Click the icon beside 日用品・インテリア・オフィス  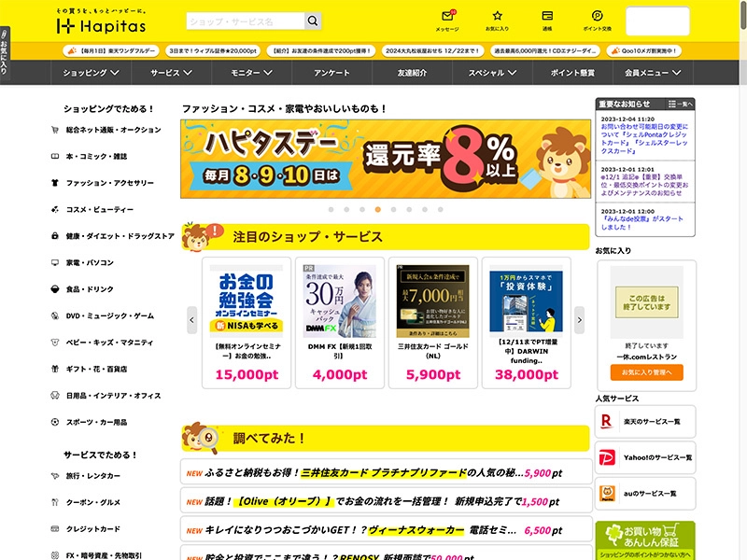point(55,396)
